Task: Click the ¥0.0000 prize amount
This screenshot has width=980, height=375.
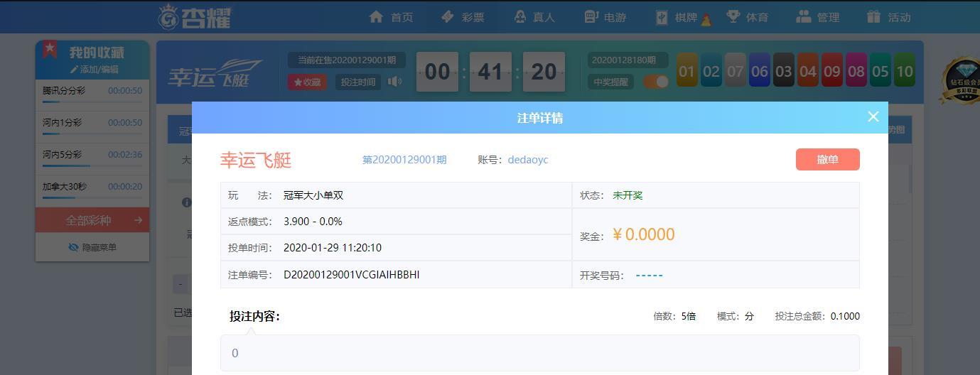Action: click(643, 234)
